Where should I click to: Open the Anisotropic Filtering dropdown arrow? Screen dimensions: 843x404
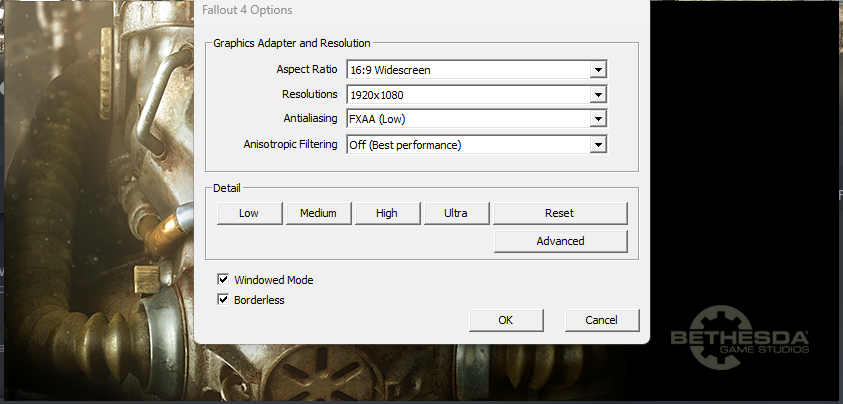point(598,145)
